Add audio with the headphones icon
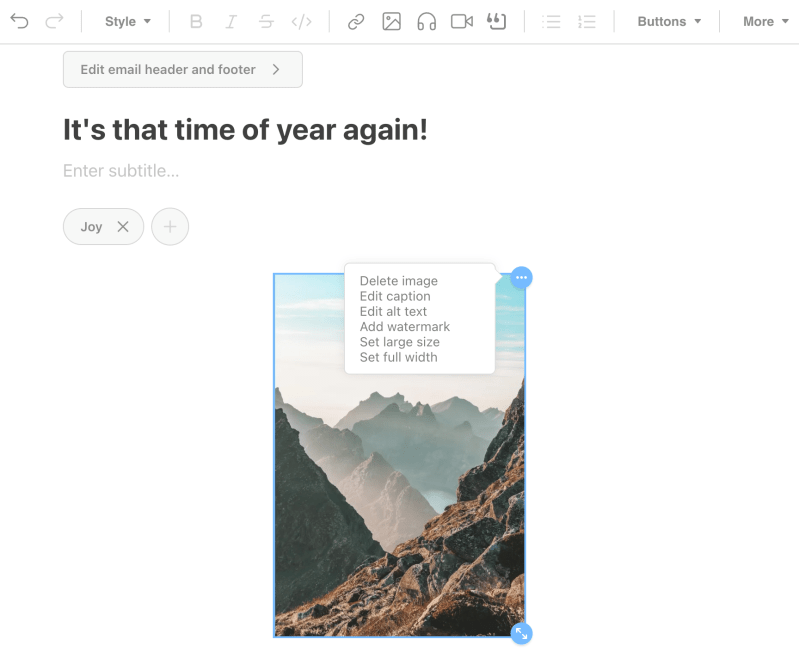799x652 pixels. point(427,21)
